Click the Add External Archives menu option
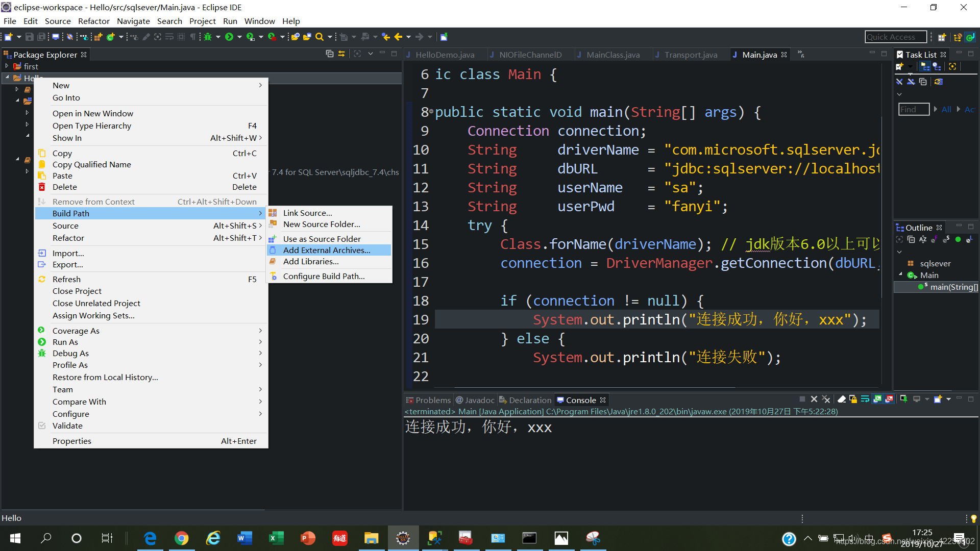Viewport: 980px width, 551px height. tap(327, 251)
